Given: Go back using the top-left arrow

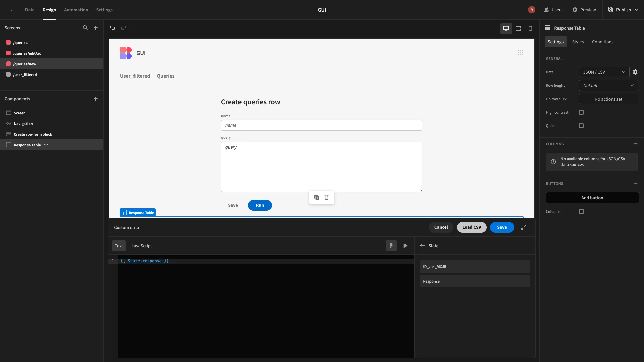Looking at the screenshot, I should click(x=13, y=10).
